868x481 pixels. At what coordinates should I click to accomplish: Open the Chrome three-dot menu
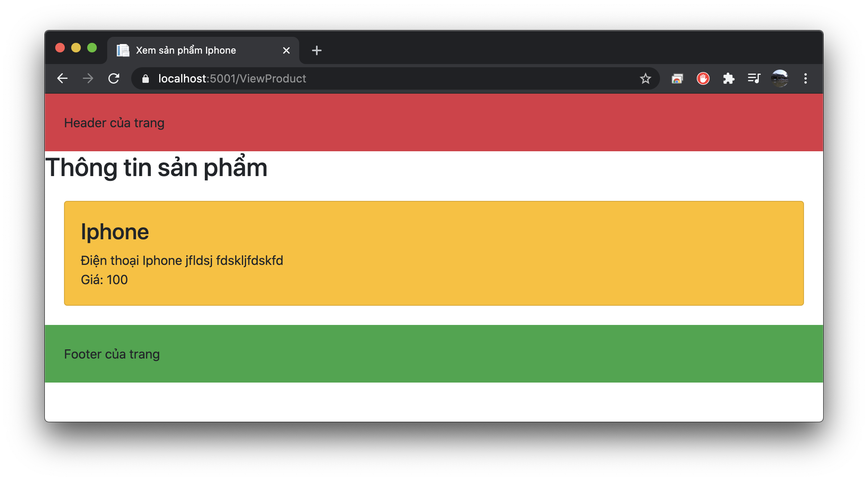tap(805, 78)
